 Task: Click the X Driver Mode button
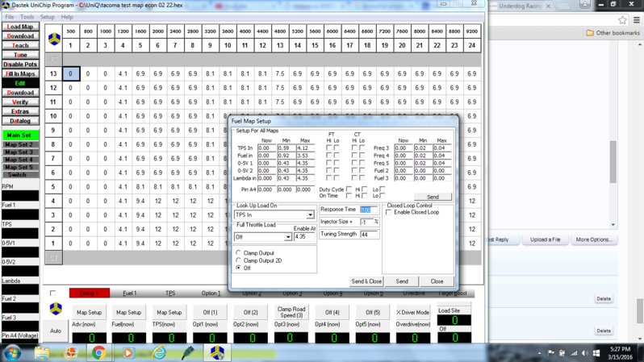click(412, 312)
